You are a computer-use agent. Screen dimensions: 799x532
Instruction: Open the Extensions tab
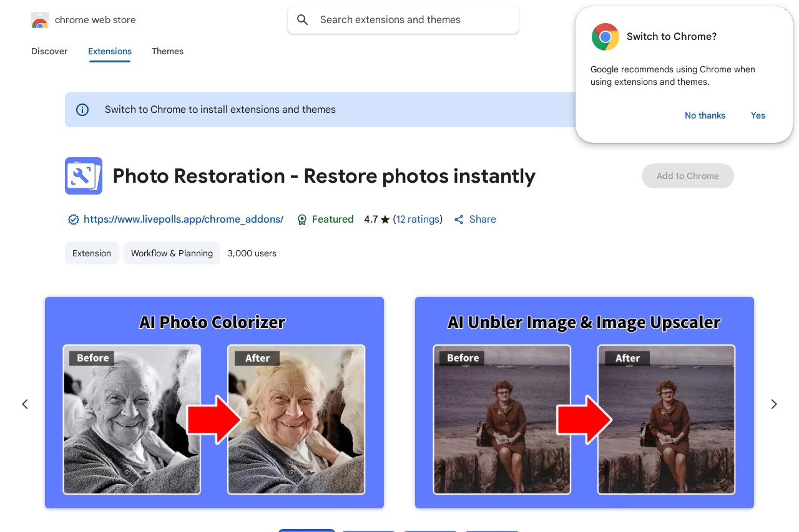[110, 51]
